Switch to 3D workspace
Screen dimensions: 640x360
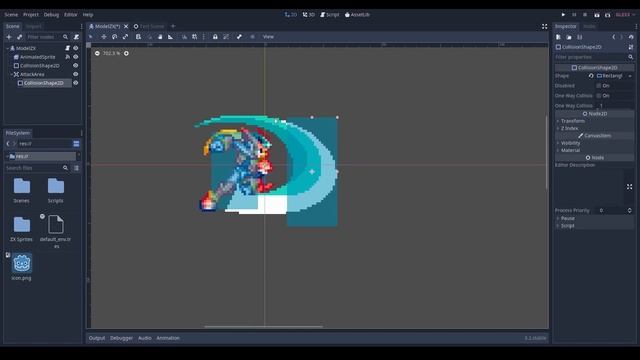tap(309, 15)
